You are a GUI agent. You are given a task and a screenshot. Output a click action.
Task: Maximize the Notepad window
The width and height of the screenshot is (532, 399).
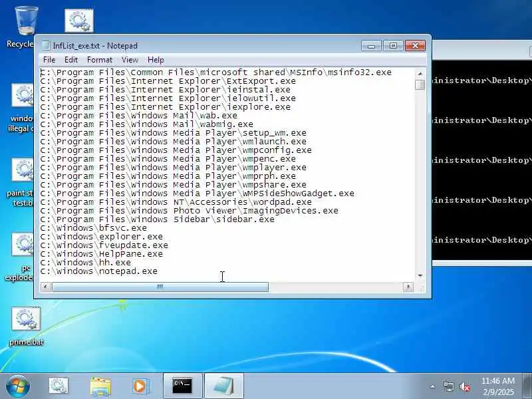click(393, 45)
